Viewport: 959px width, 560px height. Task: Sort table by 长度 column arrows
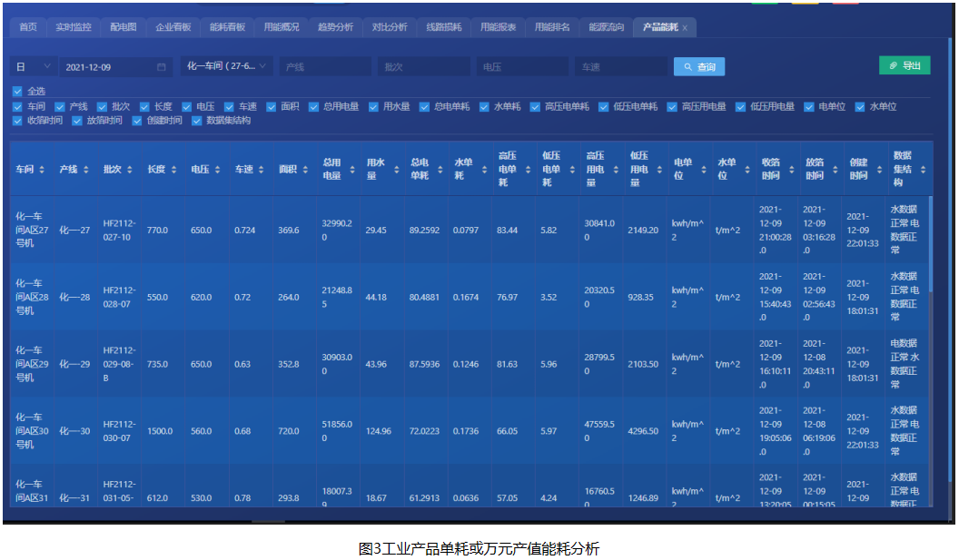tap(173, 170)
